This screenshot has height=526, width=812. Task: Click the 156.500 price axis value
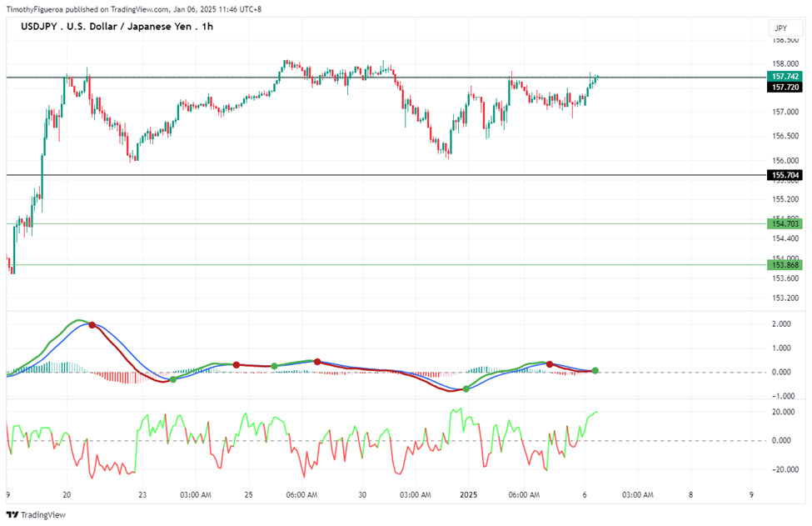[x=785, y=137]
